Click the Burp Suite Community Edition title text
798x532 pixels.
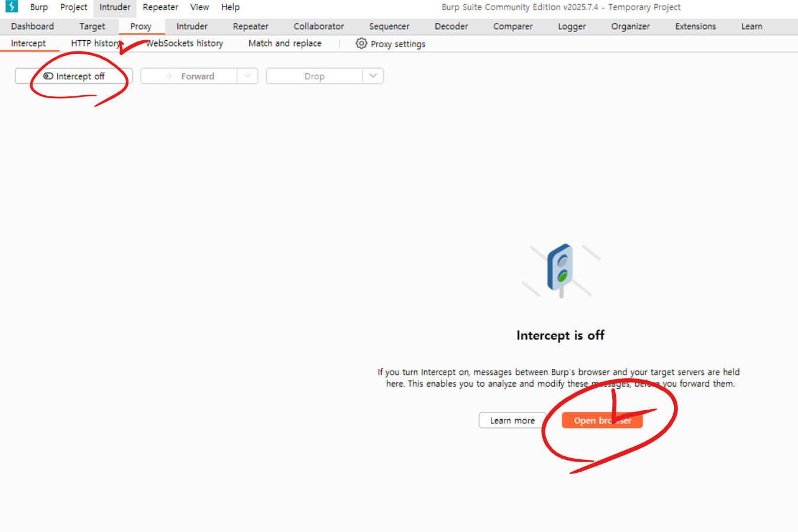pyautogui.click(x=561, y=7)
